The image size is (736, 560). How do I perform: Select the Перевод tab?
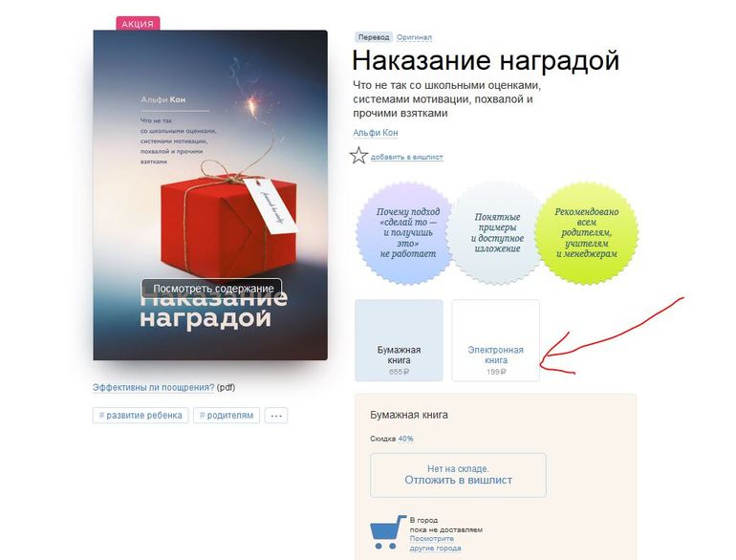point(374,37)
